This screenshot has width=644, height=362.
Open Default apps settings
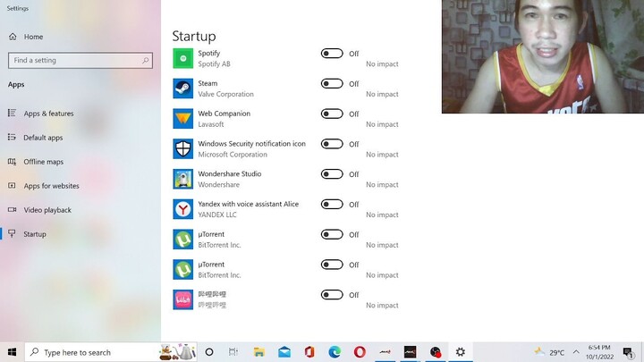coord(41,138)
